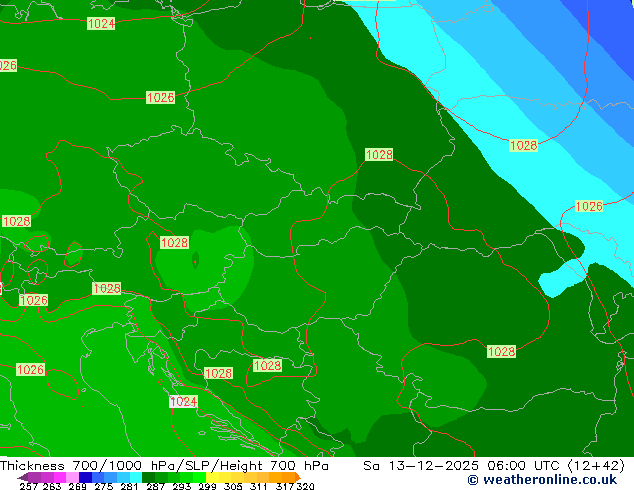The image size is (634, 490).
Task: Click the 1028 isobar label inside the cyan band
Action: pos(523,146)
